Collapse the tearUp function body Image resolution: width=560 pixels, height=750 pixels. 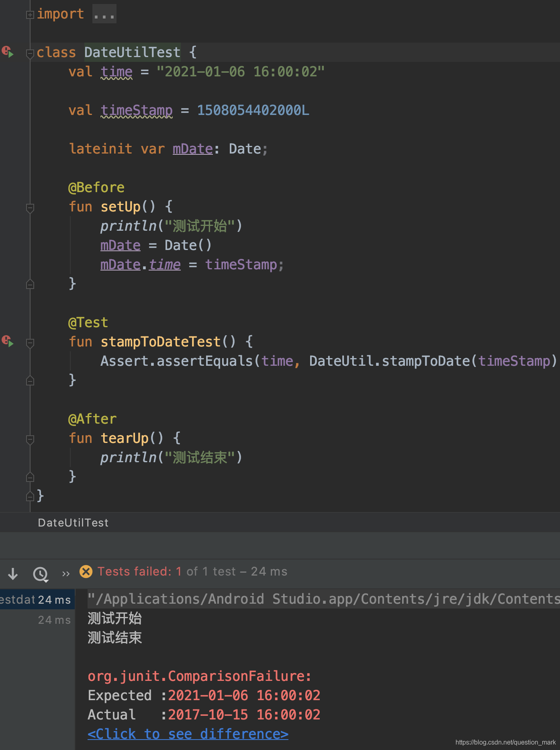(30, 439)
